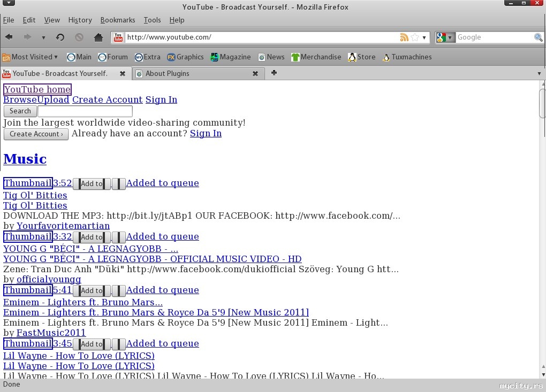Open the officialyoungg channel link

[x=49, y=279]
